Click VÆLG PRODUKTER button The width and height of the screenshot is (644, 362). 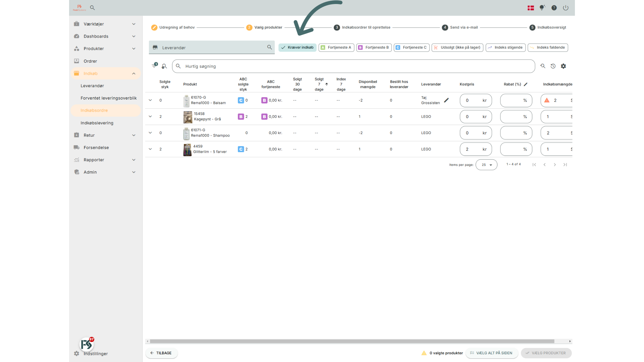(546, 353)
